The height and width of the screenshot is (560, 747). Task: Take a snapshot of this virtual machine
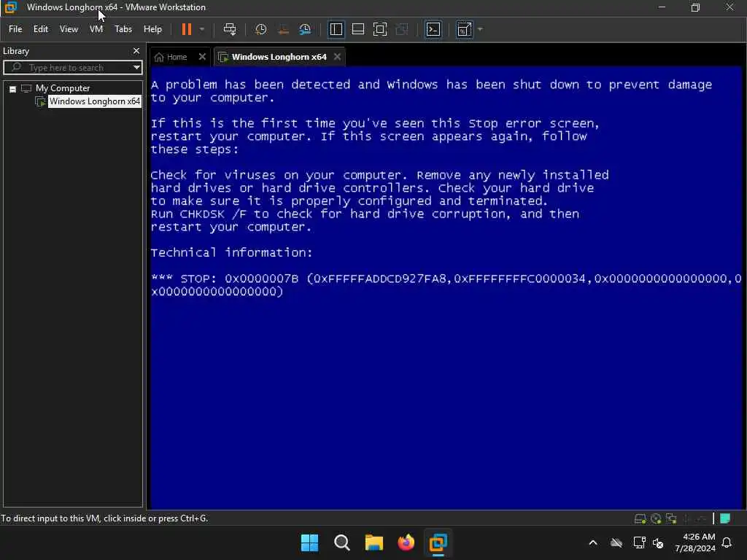click(260, 29)
